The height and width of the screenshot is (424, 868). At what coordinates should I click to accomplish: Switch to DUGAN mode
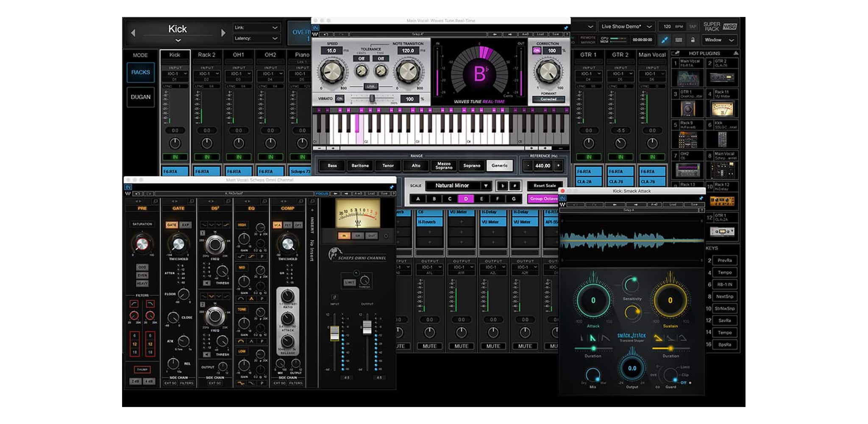point(140,97)
